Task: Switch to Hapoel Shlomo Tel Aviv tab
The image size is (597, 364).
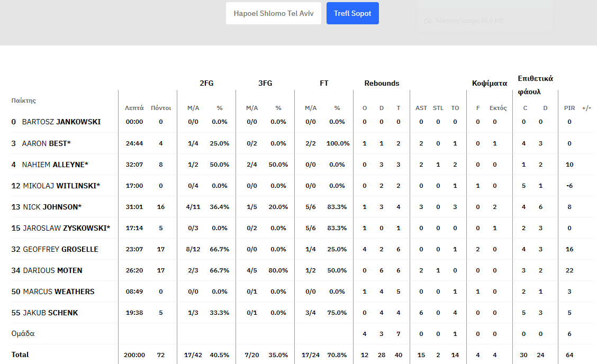Action: [x=274, y=13]
